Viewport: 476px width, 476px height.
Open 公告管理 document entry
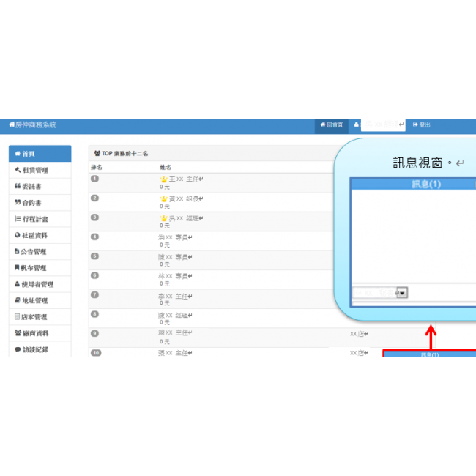click(x=40, y=252)
